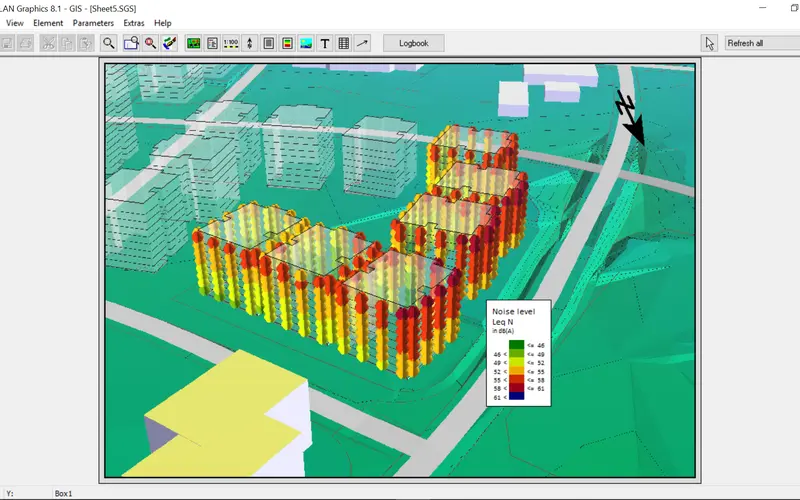800x500 pixels.
Task: Open the View menu
Action: click(15, 23)
